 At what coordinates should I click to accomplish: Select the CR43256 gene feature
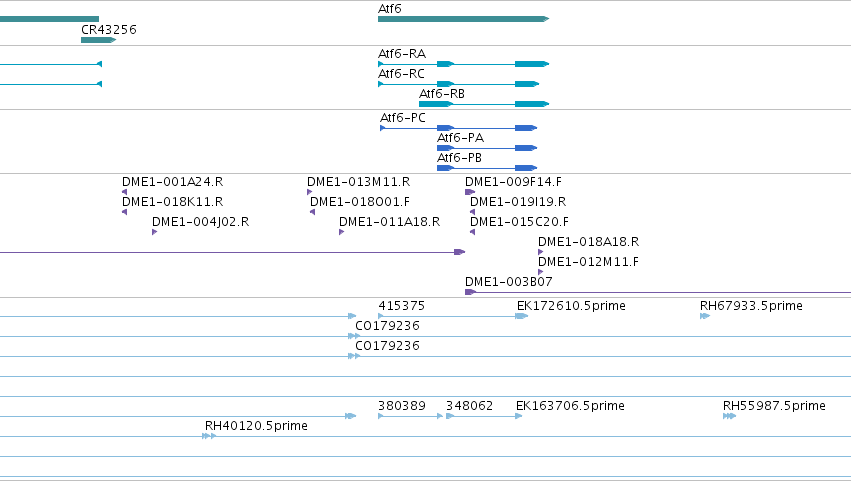98,40
